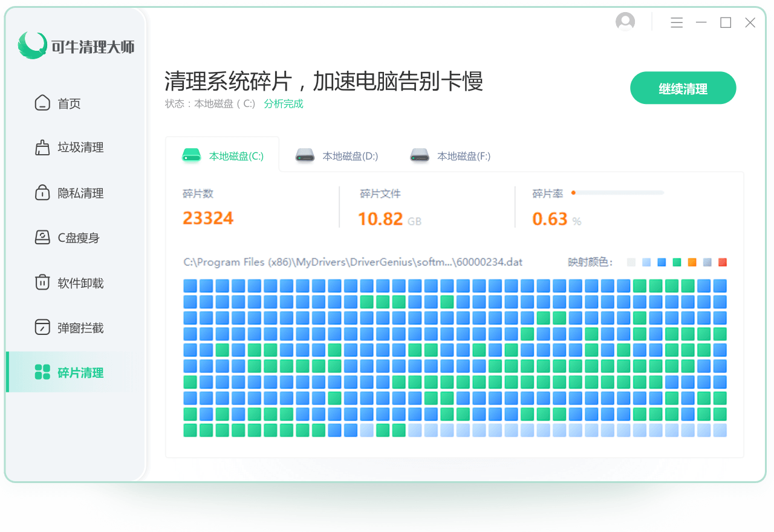Click the C盘瘦身 disk icon
The image size is (774, 532).
(42, 238)
